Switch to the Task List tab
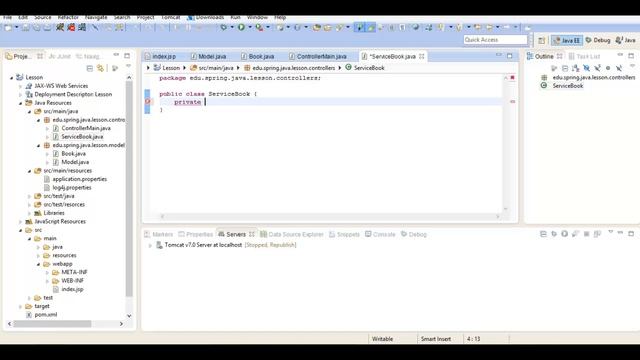 point(584,56)
